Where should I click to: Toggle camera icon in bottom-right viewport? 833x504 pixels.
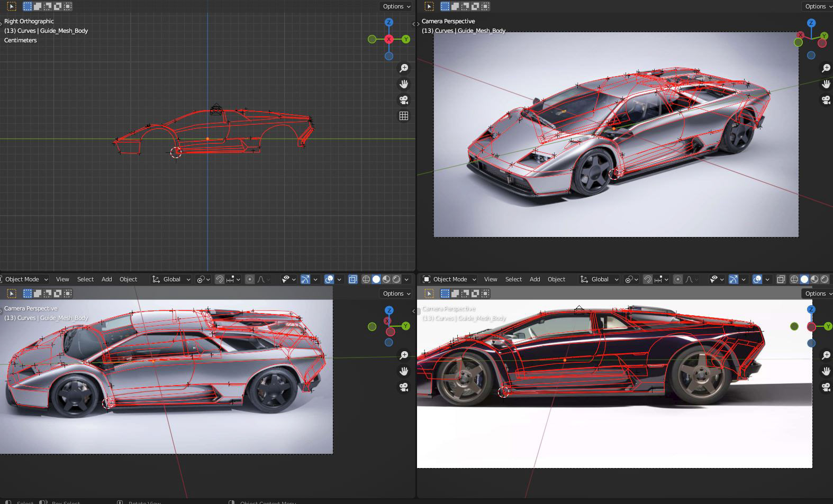click(x=826, y=387)
